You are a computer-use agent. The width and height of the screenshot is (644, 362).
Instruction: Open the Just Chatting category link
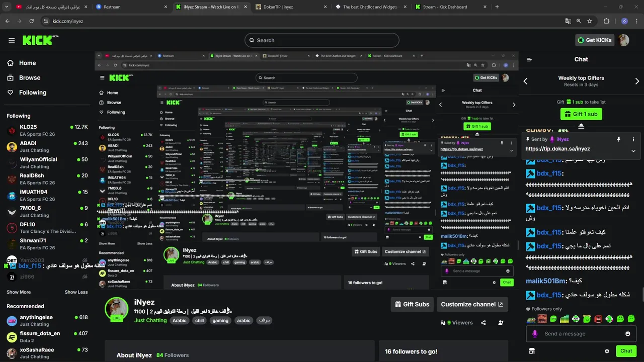150,320
